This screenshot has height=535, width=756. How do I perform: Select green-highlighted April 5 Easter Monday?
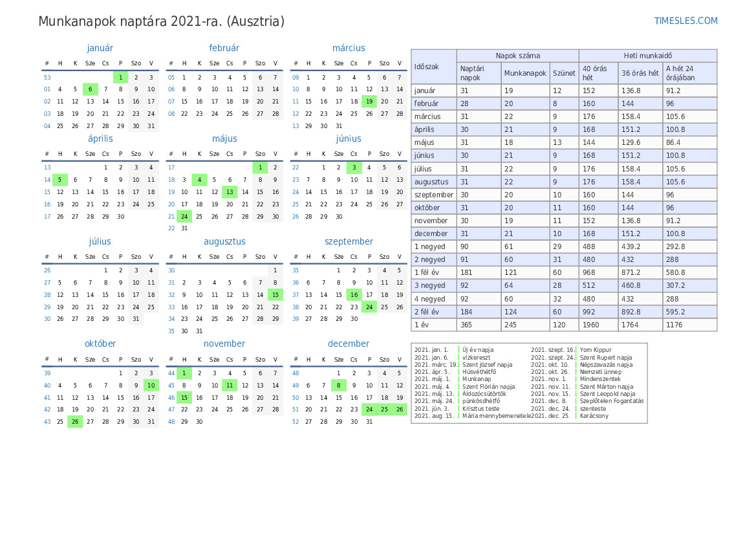pos(60,180)
